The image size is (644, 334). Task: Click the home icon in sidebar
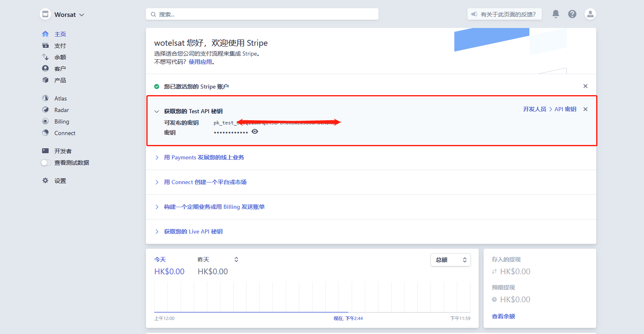click(x=45, y=34)
